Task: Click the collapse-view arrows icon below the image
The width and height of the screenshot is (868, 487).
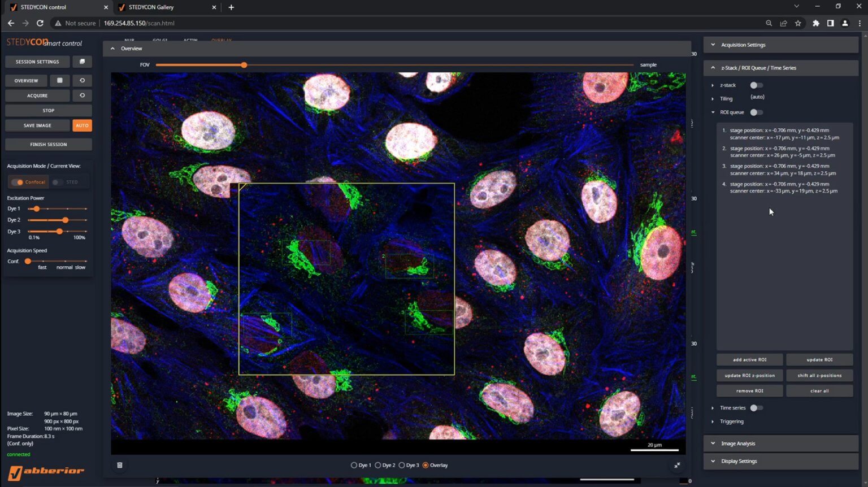Action: click(x=677, y=465)
